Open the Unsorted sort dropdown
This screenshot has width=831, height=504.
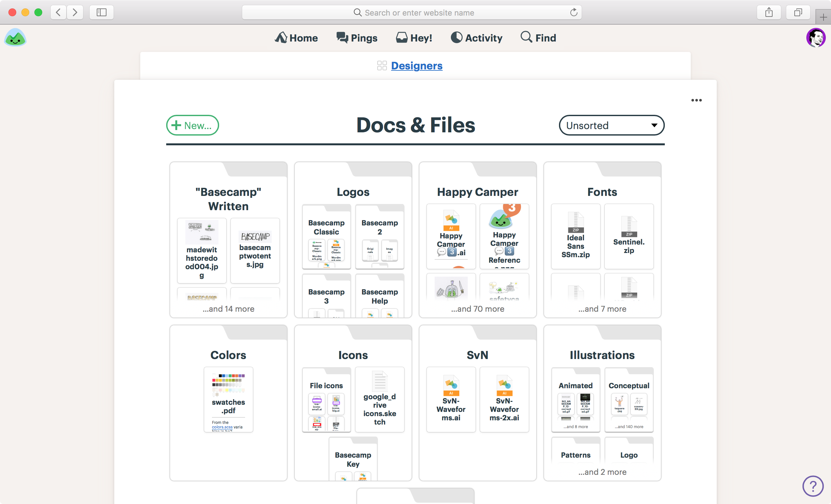pyautogui.click(x=612, y=125)
